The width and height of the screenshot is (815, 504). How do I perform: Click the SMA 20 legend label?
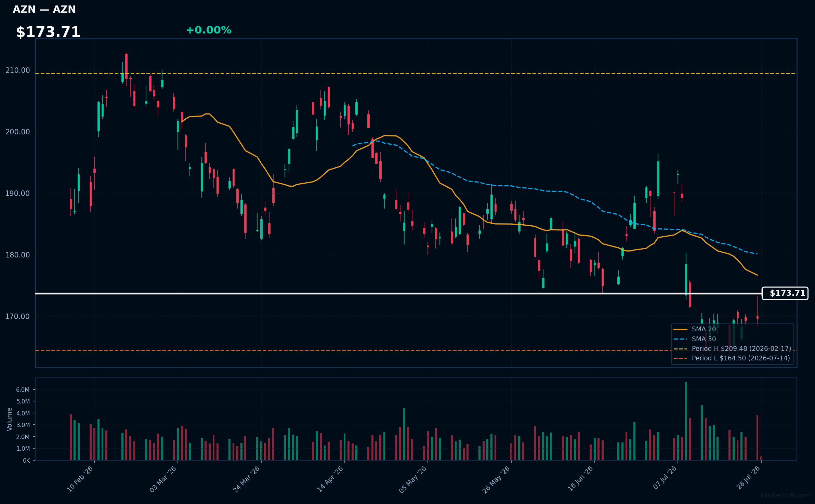click(x=704, y=329)
